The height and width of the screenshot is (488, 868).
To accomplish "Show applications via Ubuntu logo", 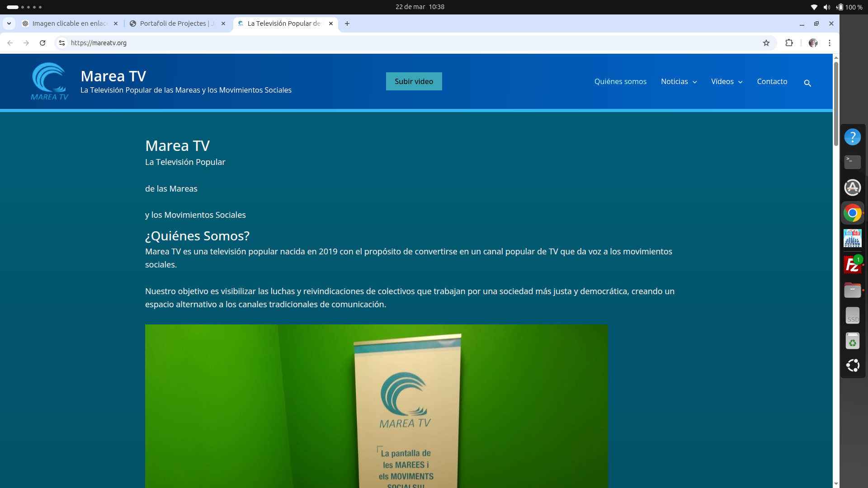I will click(853, 366).
